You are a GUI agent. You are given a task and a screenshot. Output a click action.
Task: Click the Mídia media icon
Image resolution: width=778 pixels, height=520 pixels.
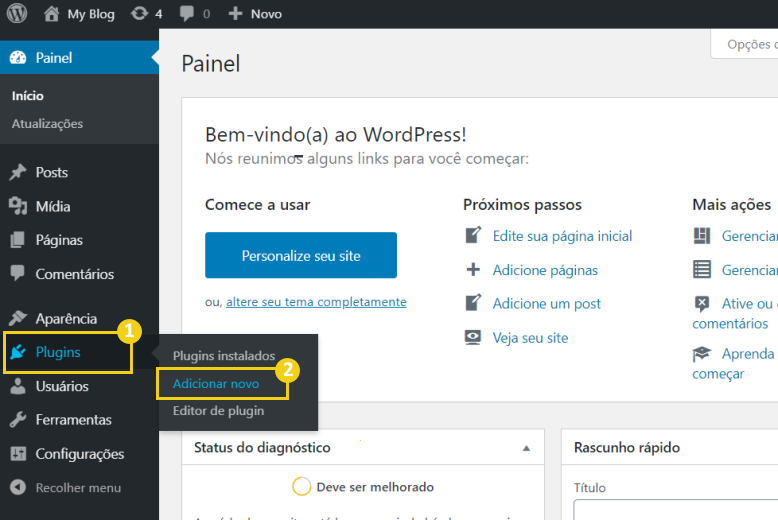pyautogui.click(x=18, y=206)
